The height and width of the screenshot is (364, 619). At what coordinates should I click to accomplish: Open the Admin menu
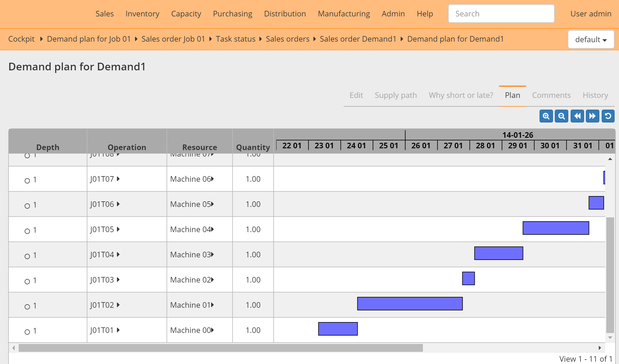click(393, 13)
